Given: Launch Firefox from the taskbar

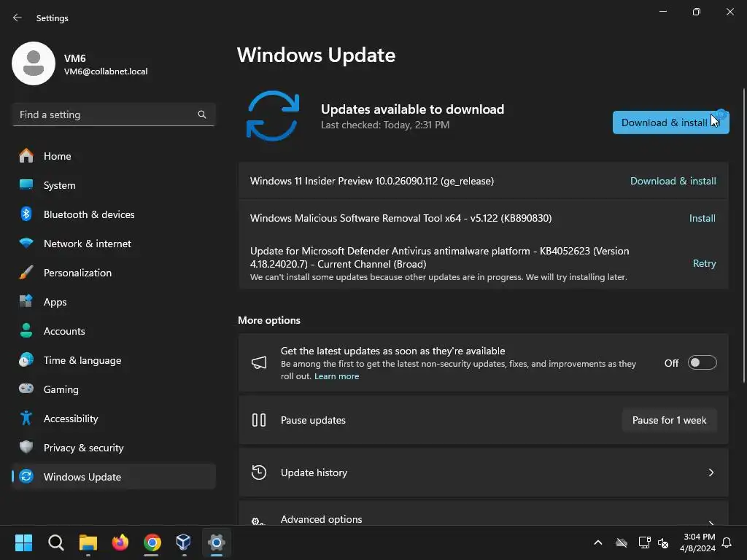Looking at the screenshot, I should [120, 542].
